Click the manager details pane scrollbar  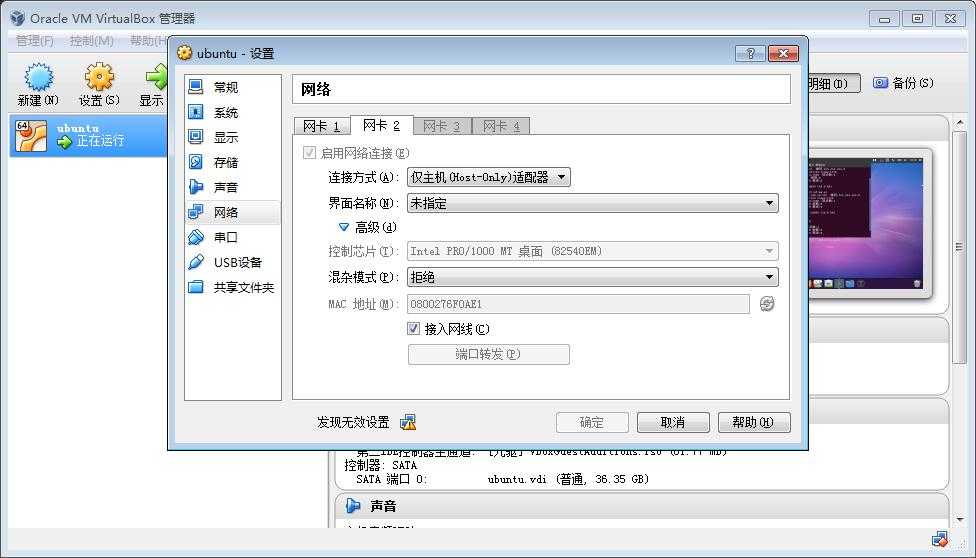[x=959, y=247]
